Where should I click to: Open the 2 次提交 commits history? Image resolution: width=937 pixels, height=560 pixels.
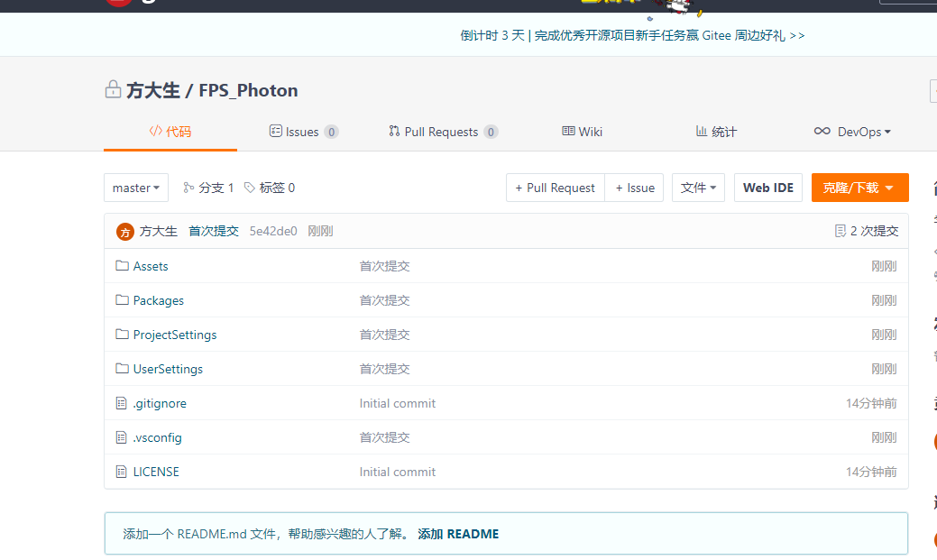867,231
